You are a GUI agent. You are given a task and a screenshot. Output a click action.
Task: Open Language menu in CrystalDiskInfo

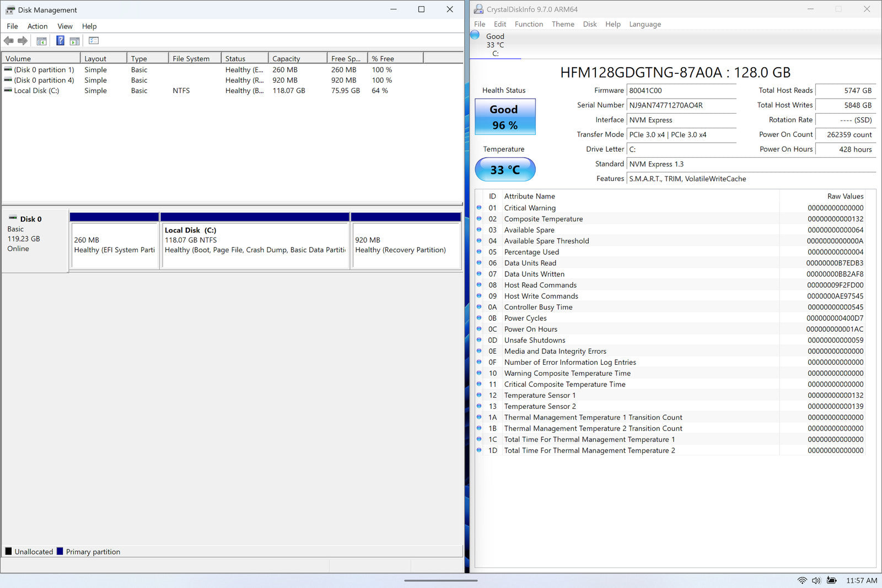pos(645,24)
